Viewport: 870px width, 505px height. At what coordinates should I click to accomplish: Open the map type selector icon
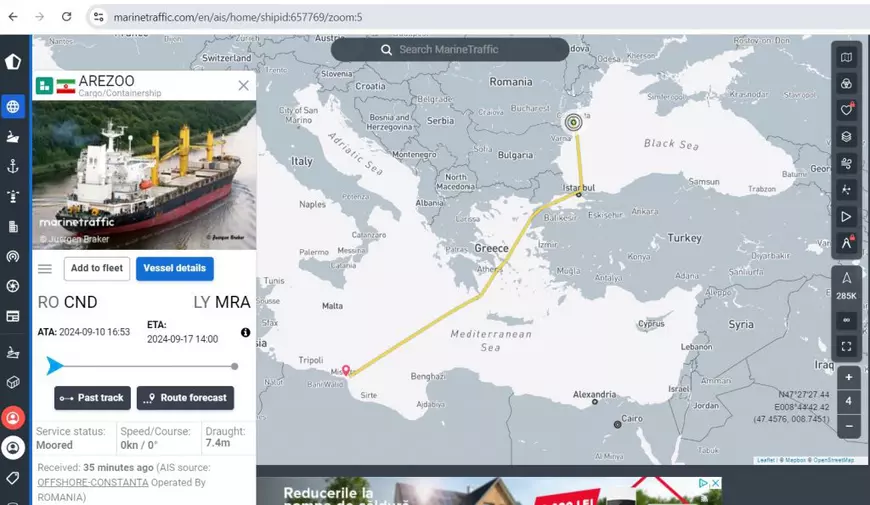pyautogui.click(x=846, y=57)
